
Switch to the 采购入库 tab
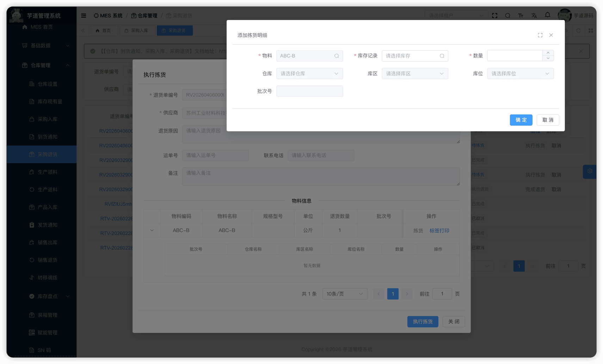pos(137,30)
